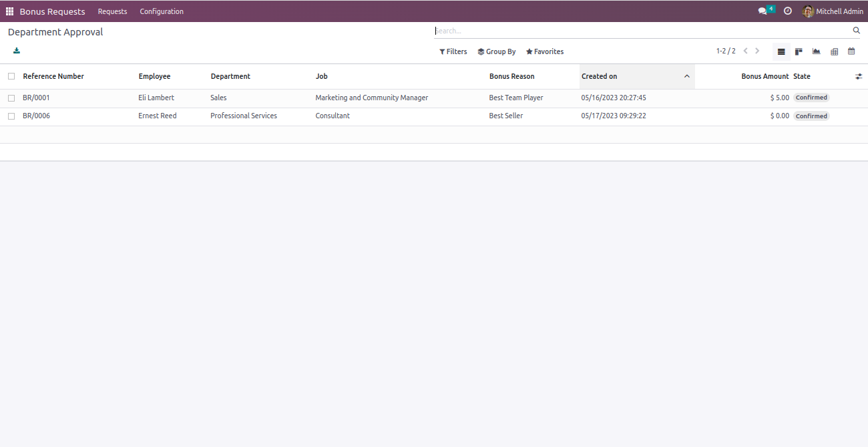The image size is (868, 447).
Task: Open the Filters dropdown
Action: point(453,51)
